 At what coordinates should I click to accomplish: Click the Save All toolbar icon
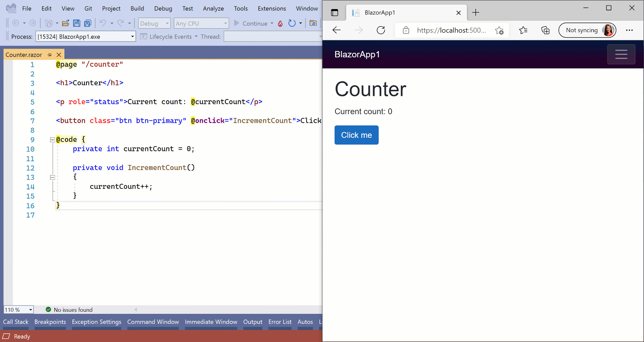(x=88, y=23)
